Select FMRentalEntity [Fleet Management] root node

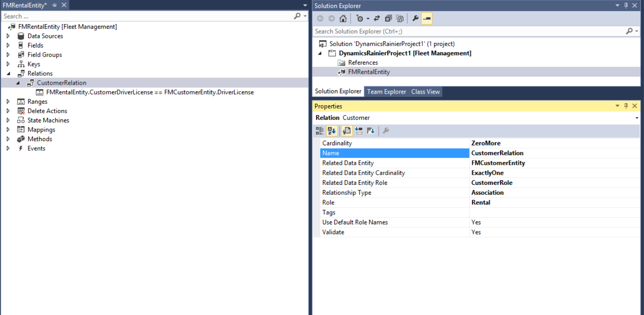coord(62,27)
